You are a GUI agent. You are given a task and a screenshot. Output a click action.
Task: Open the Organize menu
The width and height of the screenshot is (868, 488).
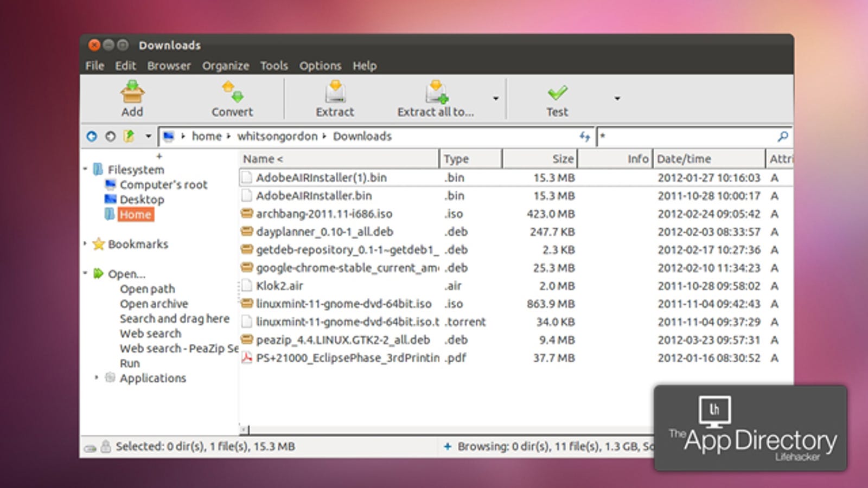[x=226, y=66]
